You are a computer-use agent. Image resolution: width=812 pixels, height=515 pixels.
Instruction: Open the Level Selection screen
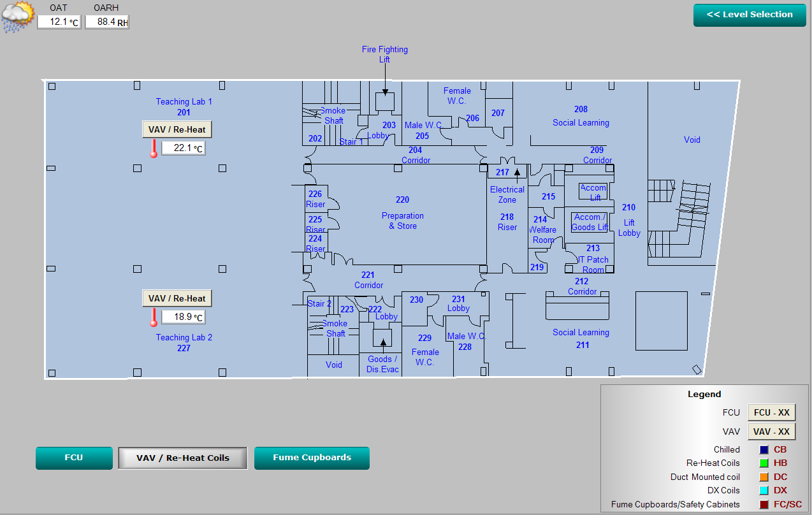(x=750, y=15)
